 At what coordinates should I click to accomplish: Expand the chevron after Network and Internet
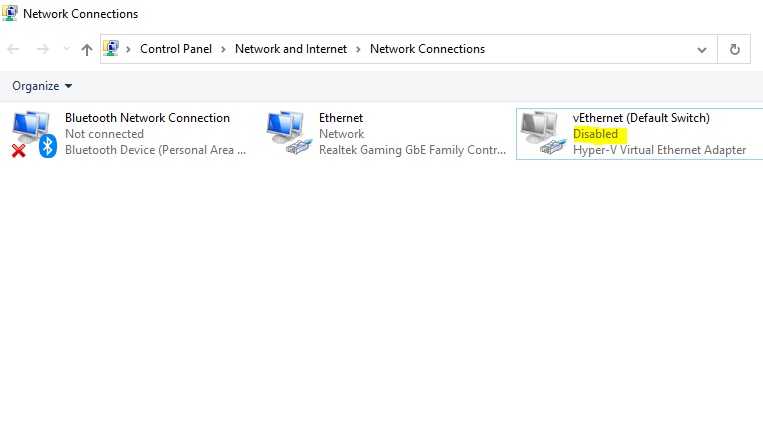click(x=358, y=49)
